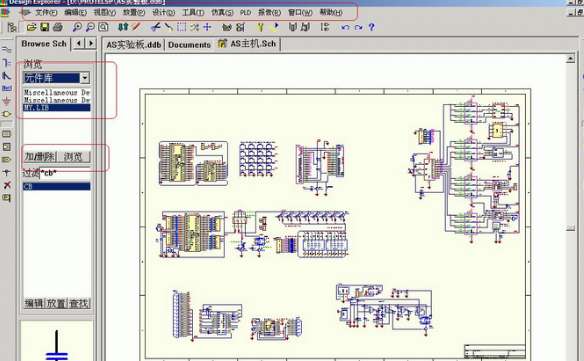The image size is (584, 361).
Task: Select the place power port tool in the left toolbar
Action: (x=6, y=101)
